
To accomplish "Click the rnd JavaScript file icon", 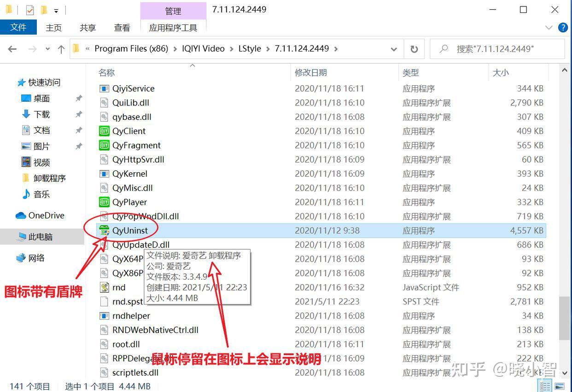I will [x=105, y=287].
